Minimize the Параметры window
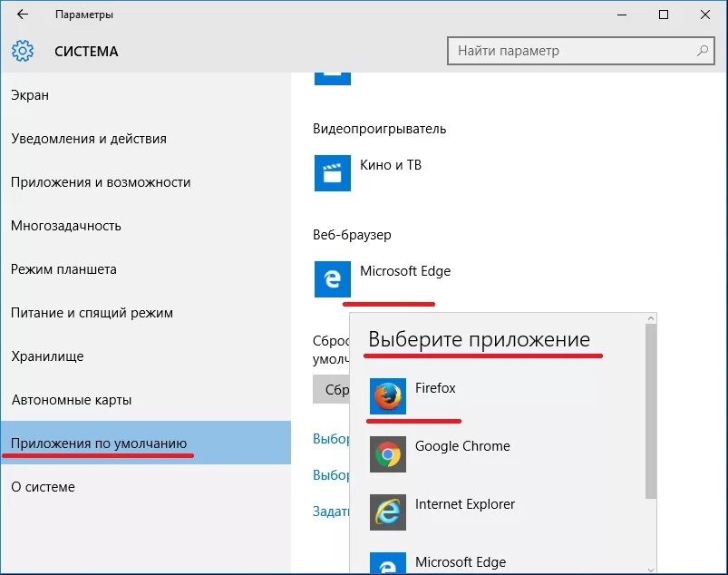Screen dimensions: 728x575 (622, 15)
